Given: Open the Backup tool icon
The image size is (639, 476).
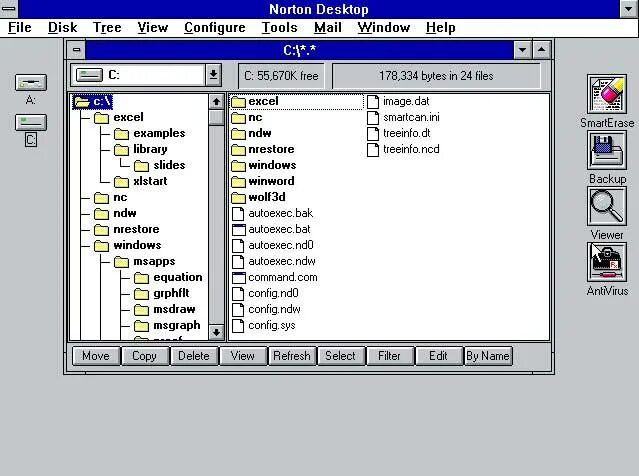Looking at the screenshot, I should coord(607,152).
